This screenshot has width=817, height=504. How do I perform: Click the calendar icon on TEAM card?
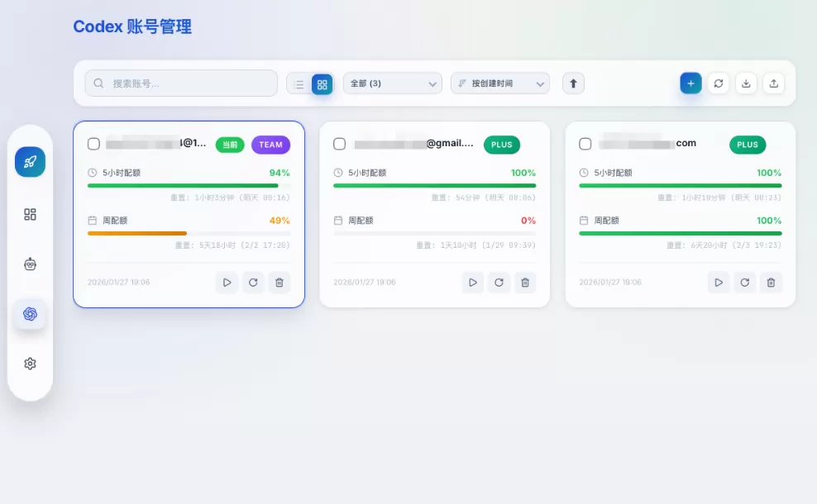pos(93,221)
